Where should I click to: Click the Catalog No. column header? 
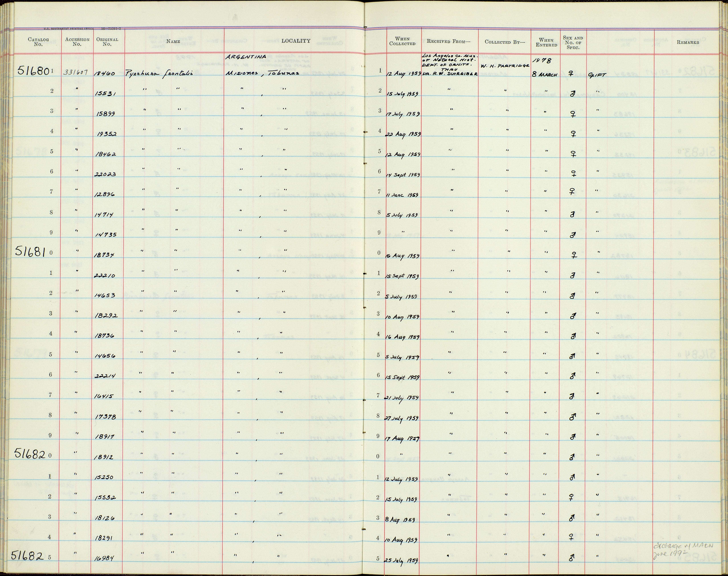pyautogui.click(x=38, y=42)
